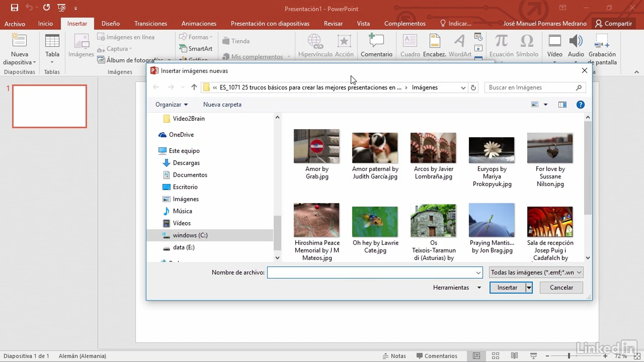The height and width of the screenshot is (362, 644).
Task: Open the Revisar tab
Action: pyautogui.click(x=333, y=24)
